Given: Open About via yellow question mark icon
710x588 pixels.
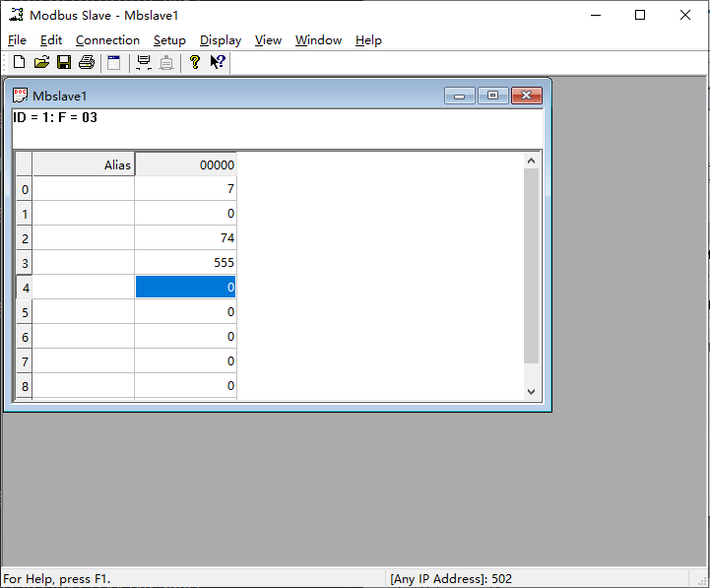Looking at the screenshot, I should [x=195, y=62].
